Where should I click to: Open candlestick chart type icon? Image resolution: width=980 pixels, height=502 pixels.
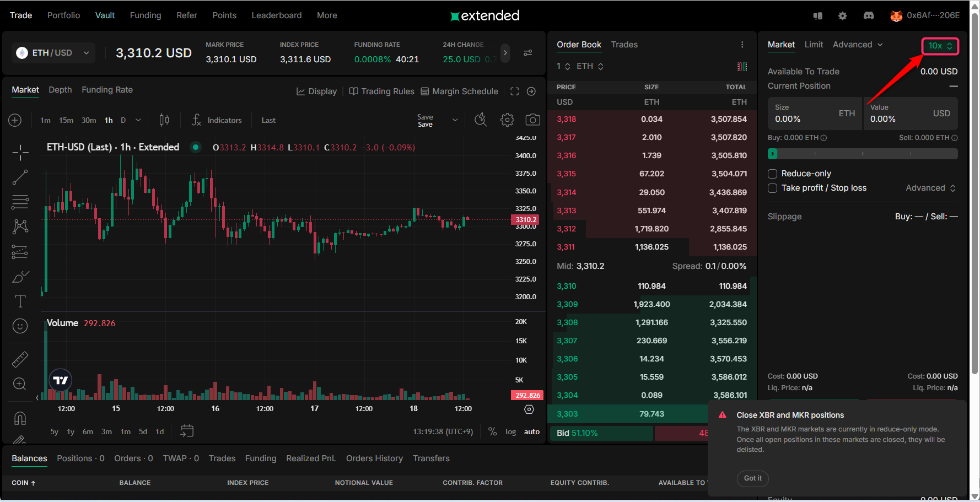[x=164, y=120]
